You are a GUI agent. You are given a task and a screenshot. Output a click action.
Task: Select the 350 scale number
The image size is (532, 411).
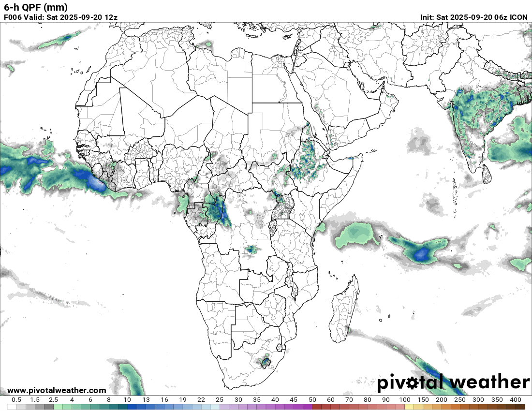click(497, 400)
